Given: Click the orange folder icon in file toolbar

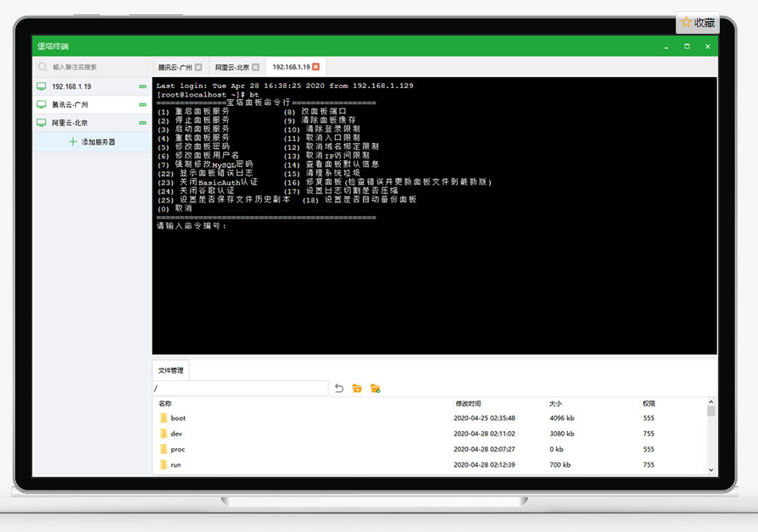Looking at the screenshot, I should (357, 388).
